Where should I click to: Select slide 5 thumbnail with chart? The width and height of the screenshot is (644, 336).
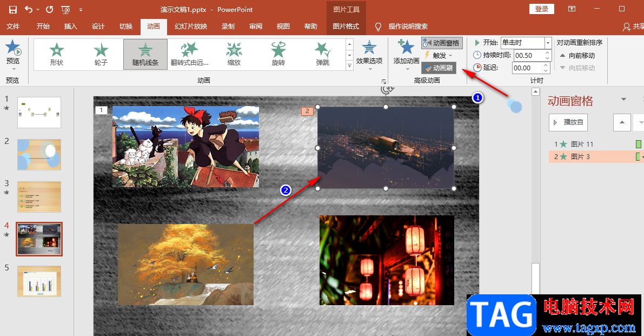pos(39,281)
